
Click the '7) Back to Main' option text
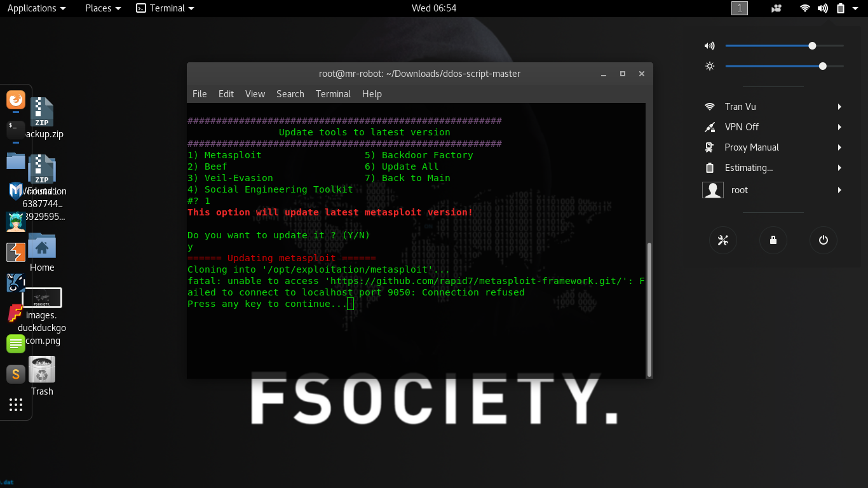coord(407,178)
